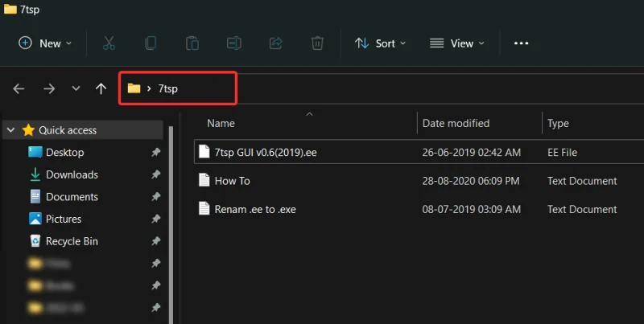Open Documents in the sidebar
The width and height of the screenshot is (644, 324).
[x=72, y=197]
